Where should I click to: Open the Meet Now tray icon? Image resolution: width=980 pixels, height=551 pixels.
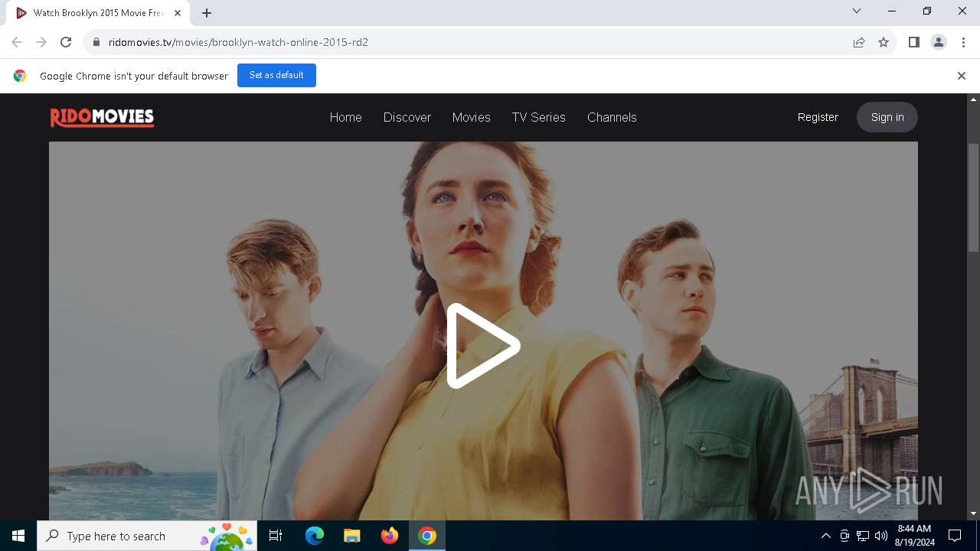point(844,536)
